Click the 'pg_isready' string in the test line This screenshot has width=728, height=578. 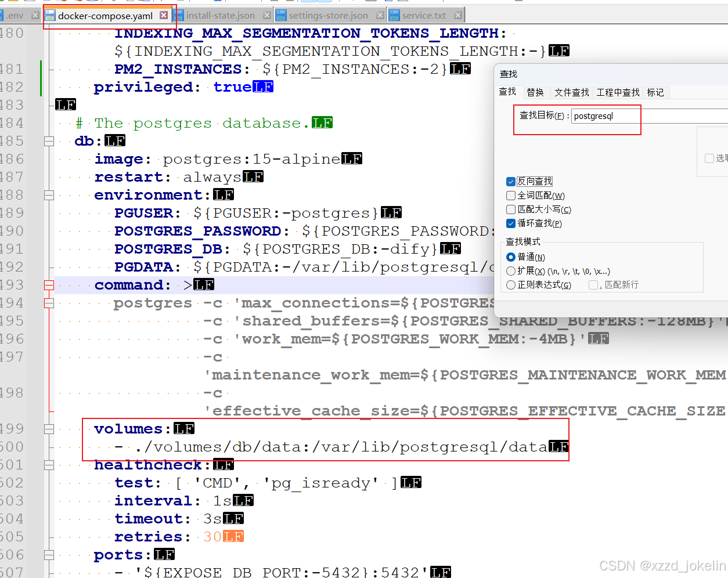tap(321, 483)
